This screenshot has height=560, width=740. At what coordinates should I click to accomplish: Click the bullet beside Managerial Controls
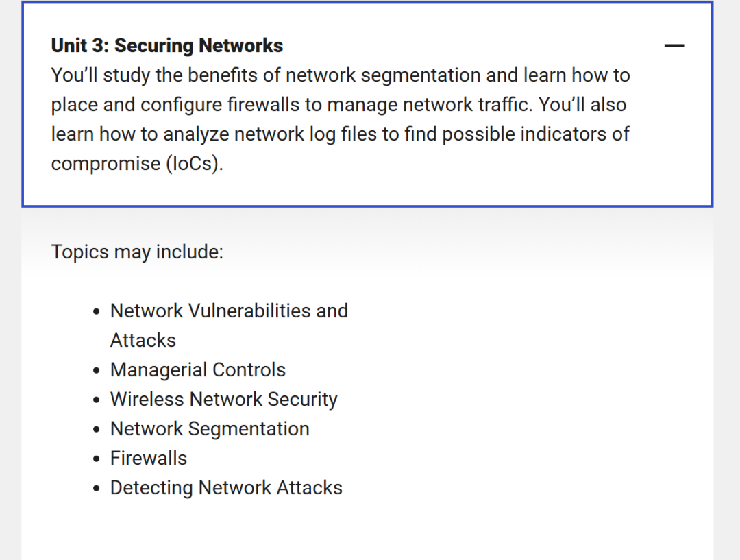coord(97,371)
